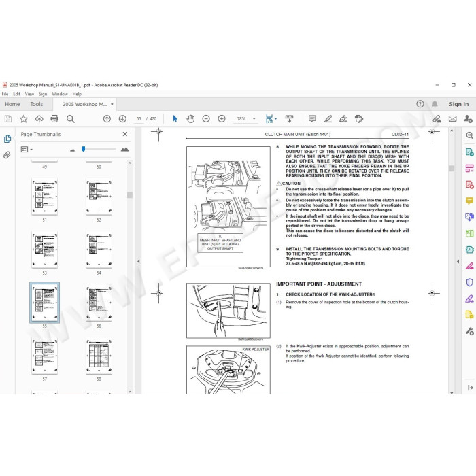Click the Sign In button

pyautogui.click(x=459, y=104)
